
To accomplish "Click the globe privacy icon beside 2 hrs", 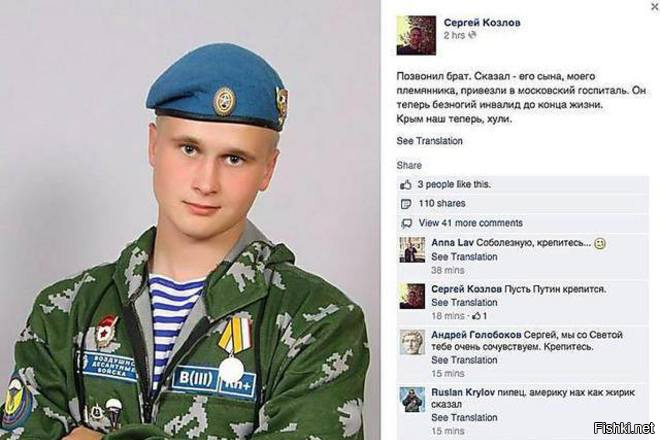I will click(x=473, y=35).
